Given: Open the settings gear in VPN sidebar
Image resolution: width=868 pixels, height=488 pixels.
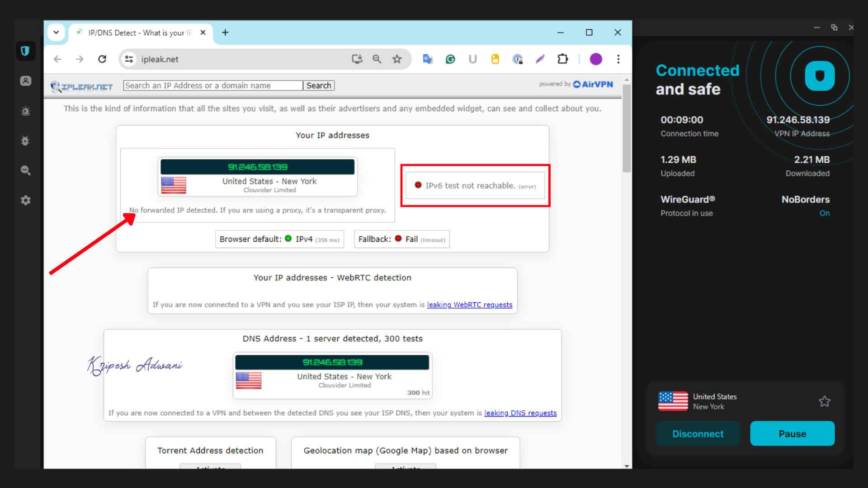Looking at the screenshot, I should [x=26, y=200].
